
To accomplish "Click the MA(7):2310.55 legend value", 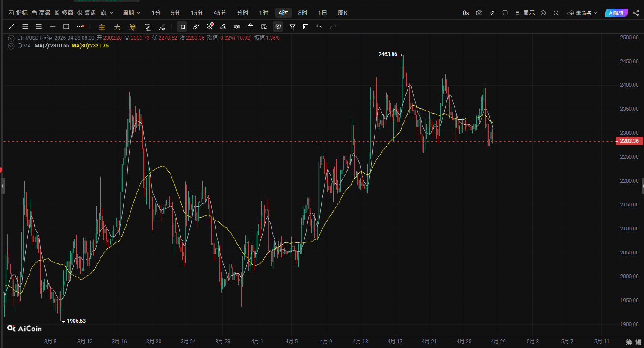I will tap(52, 46).
